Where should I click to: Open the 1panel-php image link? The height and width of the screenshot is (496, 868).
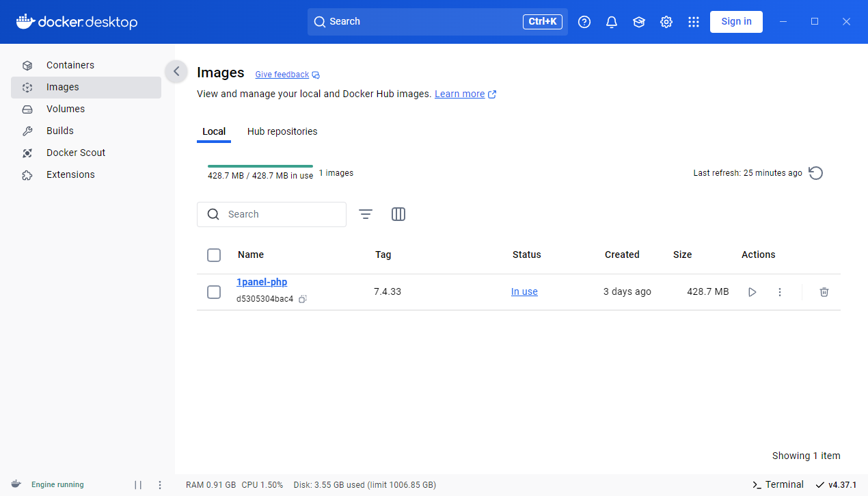(262, 282)
